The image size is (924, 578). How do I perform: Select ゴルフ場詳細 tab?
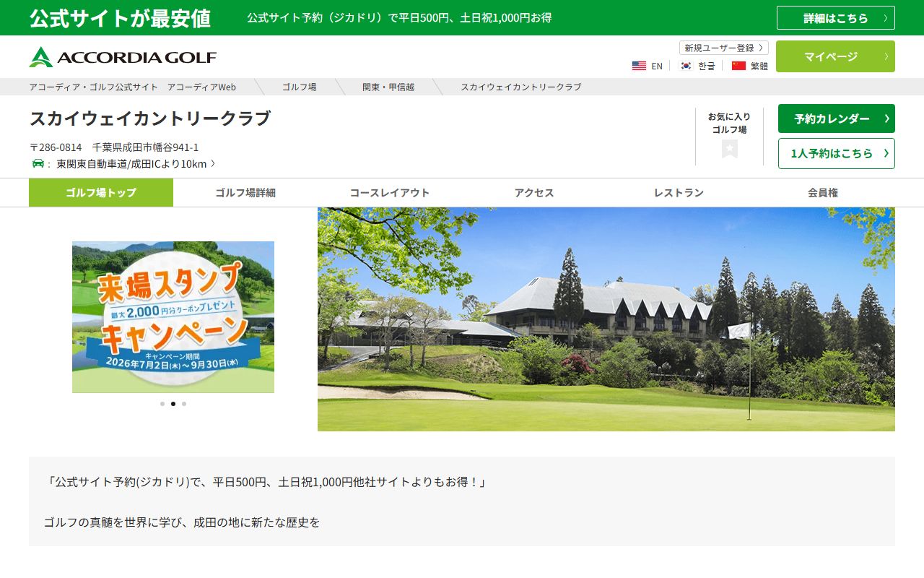(x=245, y=193)
